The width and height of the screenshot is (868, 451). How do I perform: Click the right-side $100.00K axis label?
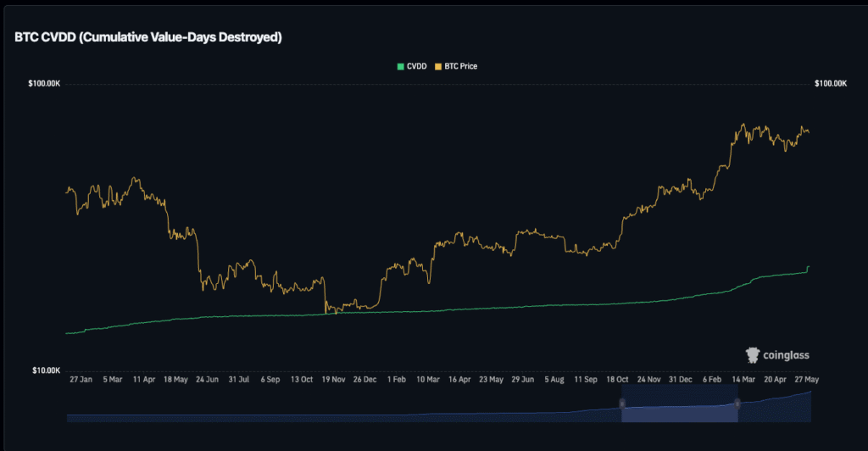click(x=830, y=84)
